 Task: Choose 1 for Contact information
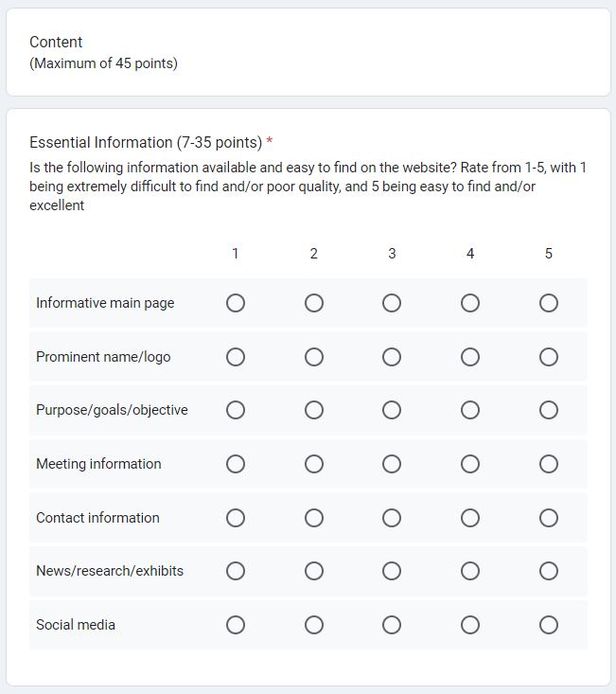pos(236,518)
